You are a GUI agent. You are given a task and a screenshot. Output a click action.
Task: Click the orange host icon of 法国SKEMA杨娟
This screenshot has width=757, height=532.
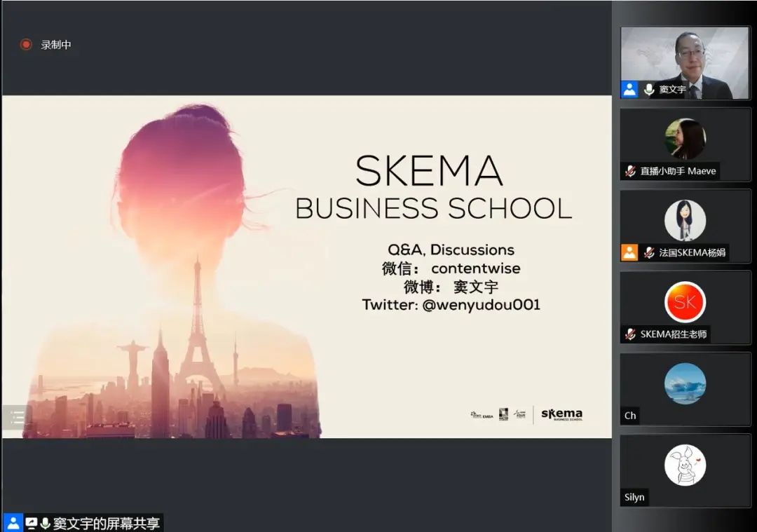(x=629, y=252)
